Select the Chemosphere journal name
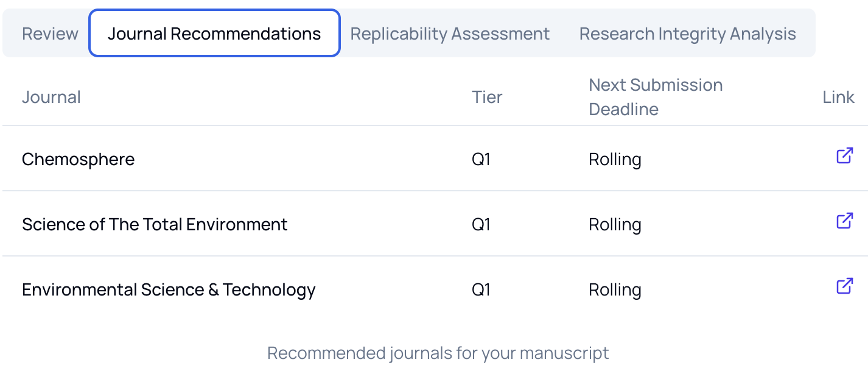 [78, 159]
